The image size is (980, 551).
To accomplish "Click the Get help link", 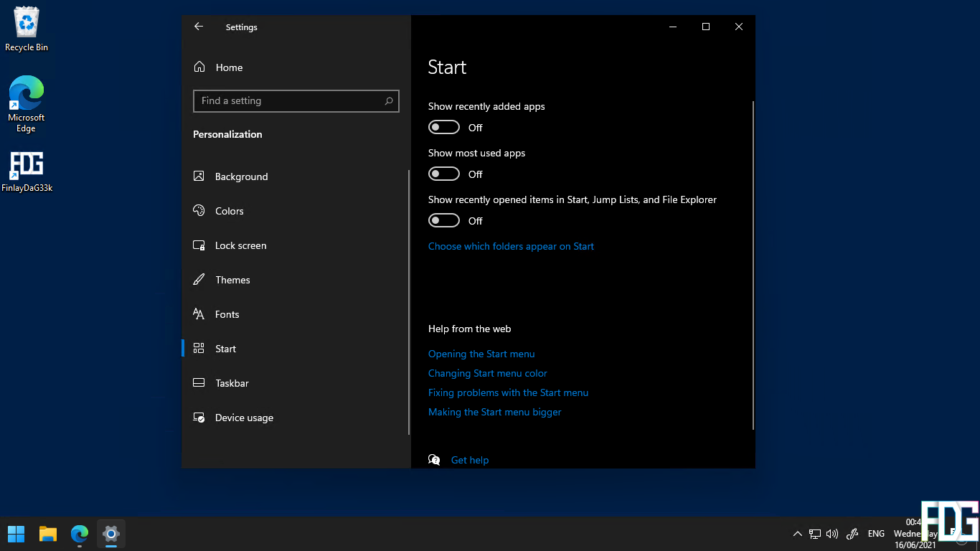I will 470,460.
